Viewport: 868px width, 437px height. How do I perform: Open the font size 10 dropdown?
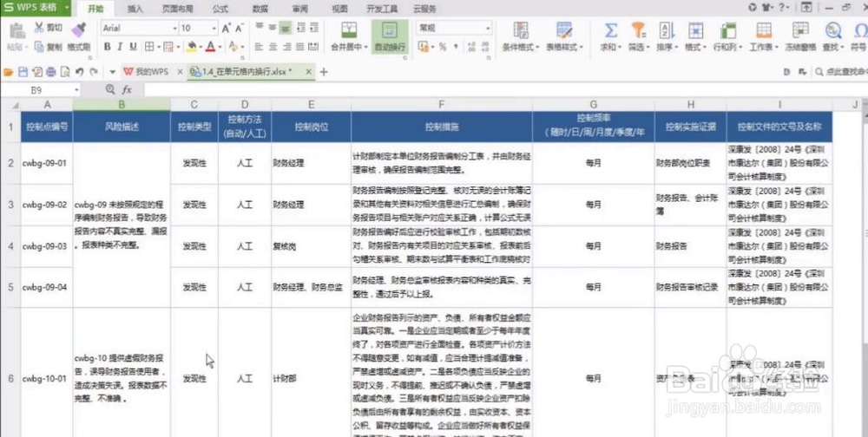214,29
